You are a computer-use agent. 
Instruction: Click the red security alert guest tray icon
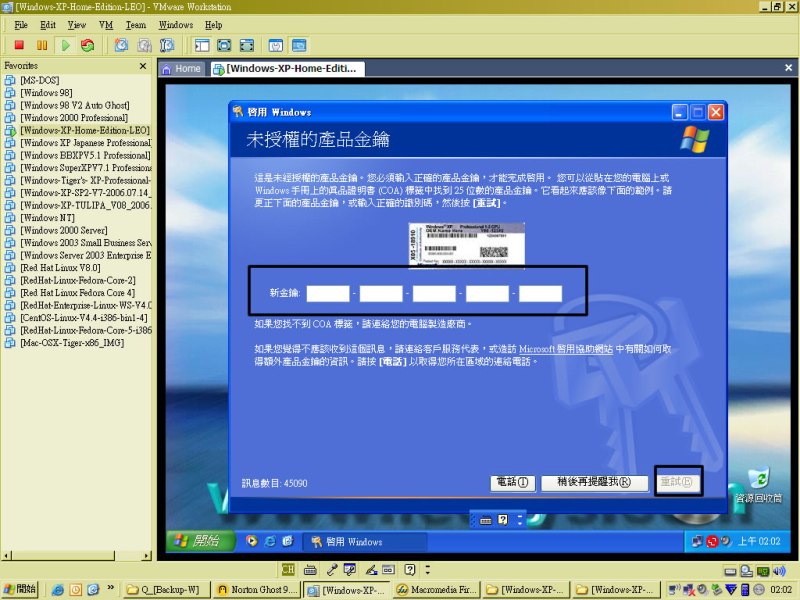pos(712,541)
